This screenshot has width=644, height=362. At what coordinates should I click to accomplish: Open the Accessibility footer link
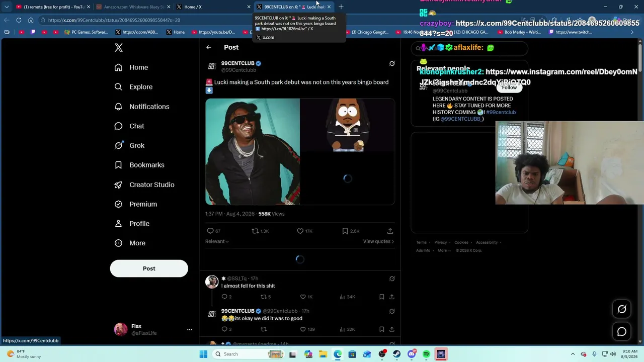coord(487,242)
